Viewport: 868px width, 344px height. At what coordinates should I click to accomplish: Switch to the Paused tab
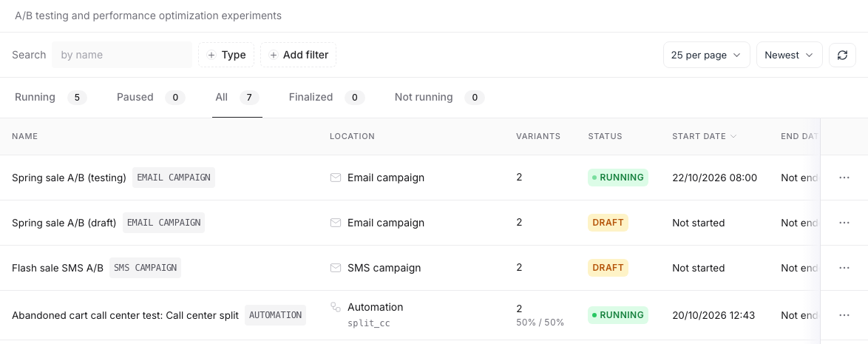tap(151, 98)
